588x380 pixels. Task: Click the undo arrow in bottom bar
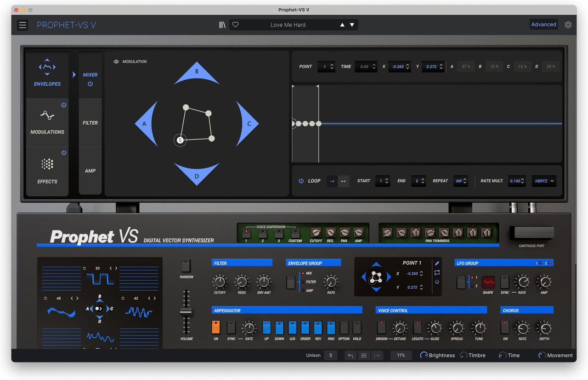(351, 355)
